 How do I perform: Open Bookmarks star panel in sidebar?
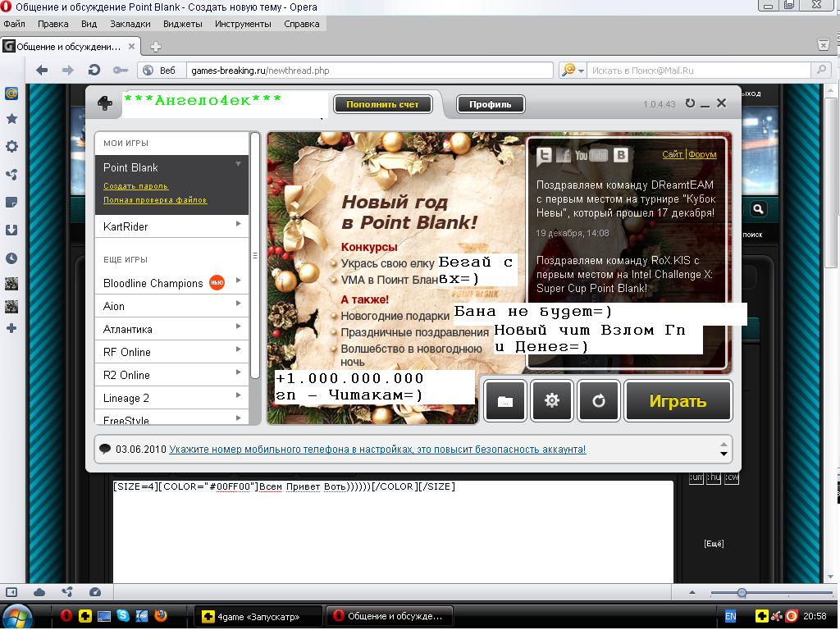pyautogui.click(x=11, y=119)
